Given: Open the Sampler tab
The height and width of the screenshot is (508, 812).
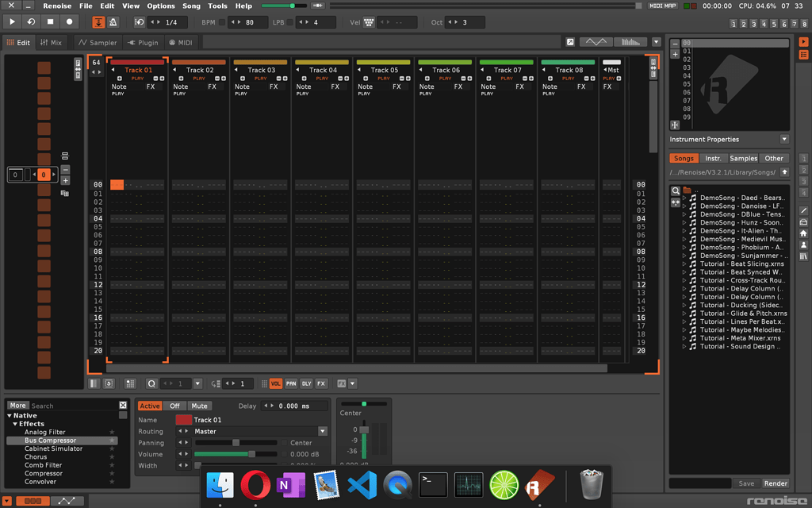Looking at the screenshot, I should pyautogui.click(x=98, y=43).
